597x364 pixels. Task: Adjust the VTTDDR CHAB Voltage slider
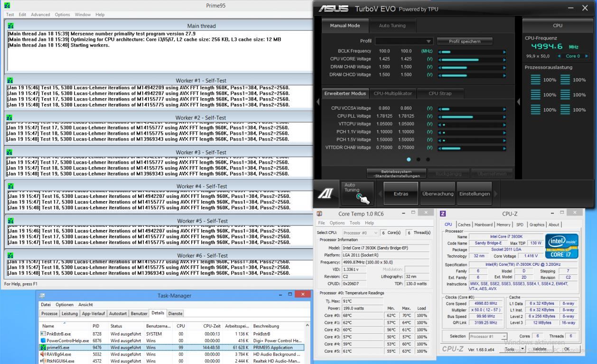pyautogui.click(x=472, y=148)
